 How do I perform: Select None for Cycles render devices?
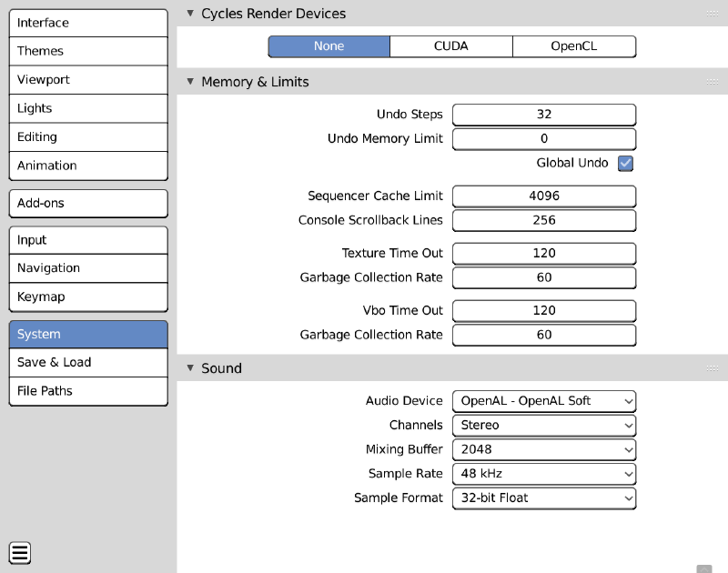[329, 46]
